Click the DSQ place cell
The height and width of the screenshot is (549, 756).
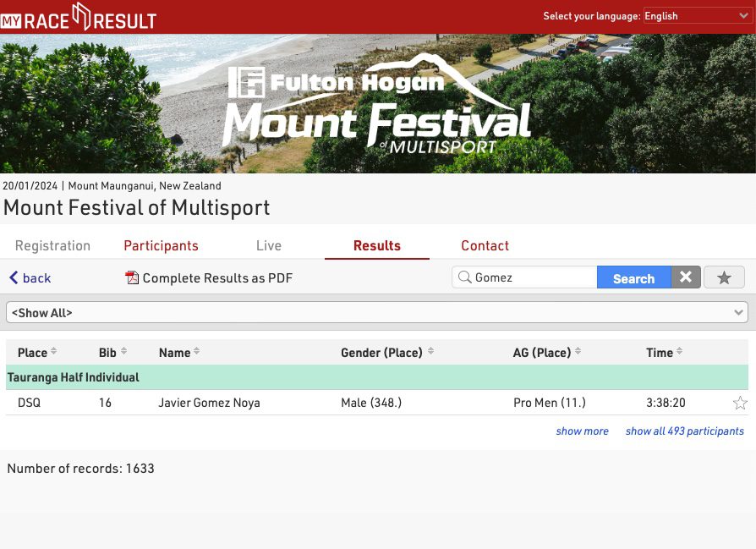[x=29, y=403]
